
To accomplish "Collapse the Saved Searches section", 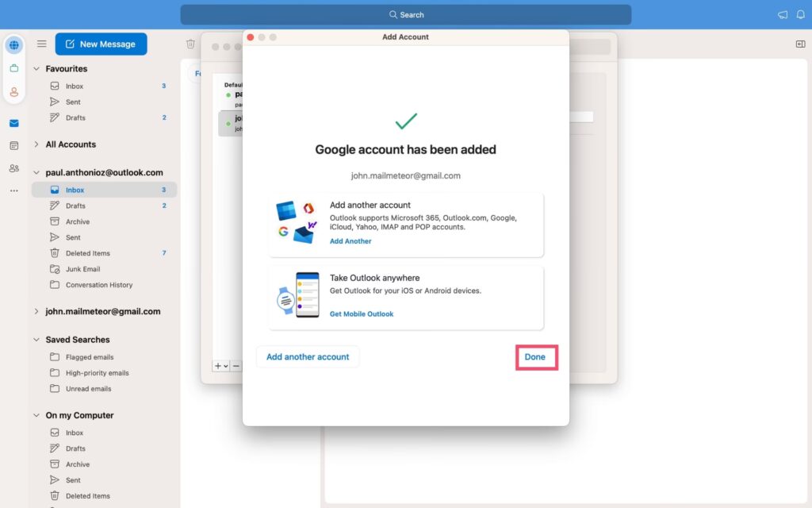I will [x=36, y=340].
